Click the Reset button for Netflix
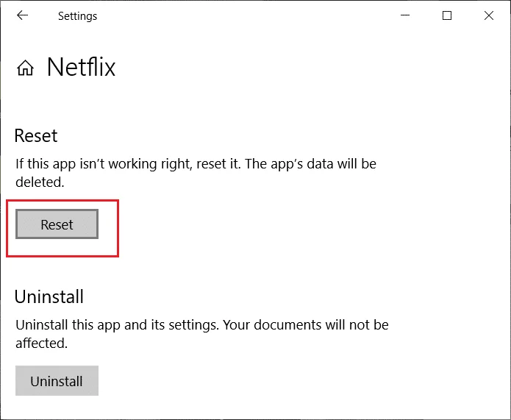511x420 pixels. [x=57, y=224]
